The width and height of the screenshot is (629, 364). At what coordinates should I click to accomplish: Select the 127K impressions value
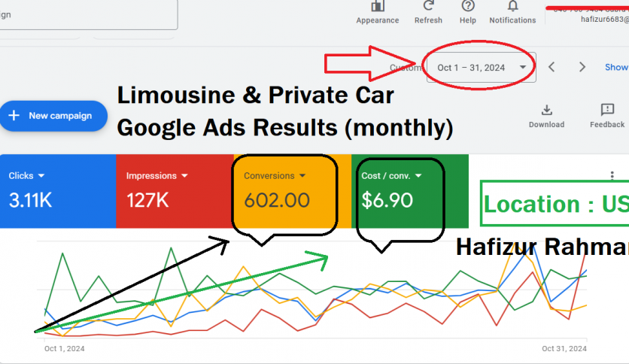(147, 200)
